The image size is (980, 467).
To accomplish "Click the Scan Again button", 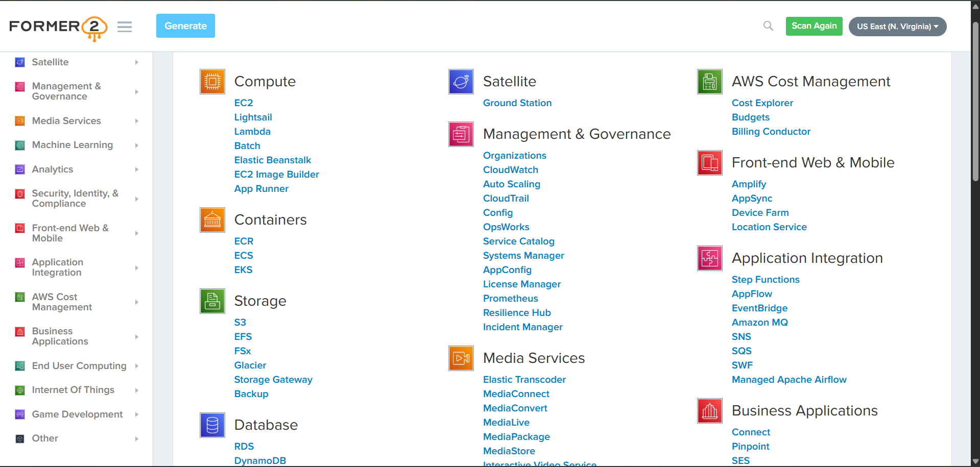I will click(x=814, y=26).
